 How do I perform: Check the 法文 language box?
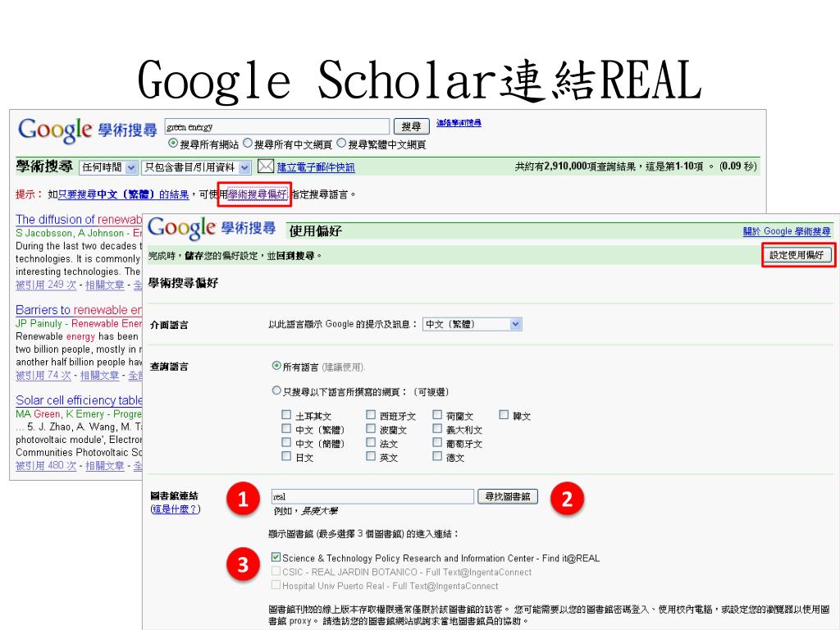click(x=371, y=442)
